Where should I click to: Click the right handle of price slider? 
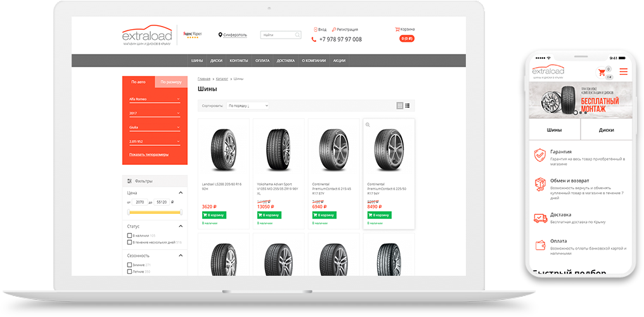click(180, 212)
